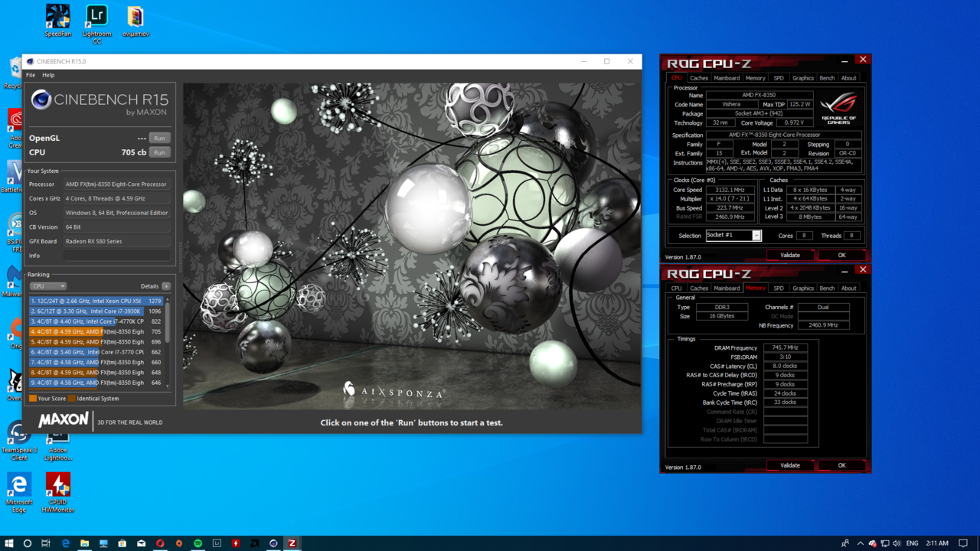Select ranking entry 2 Core i7-3930K
Viewport: 980px width, 551px height.
96,311
